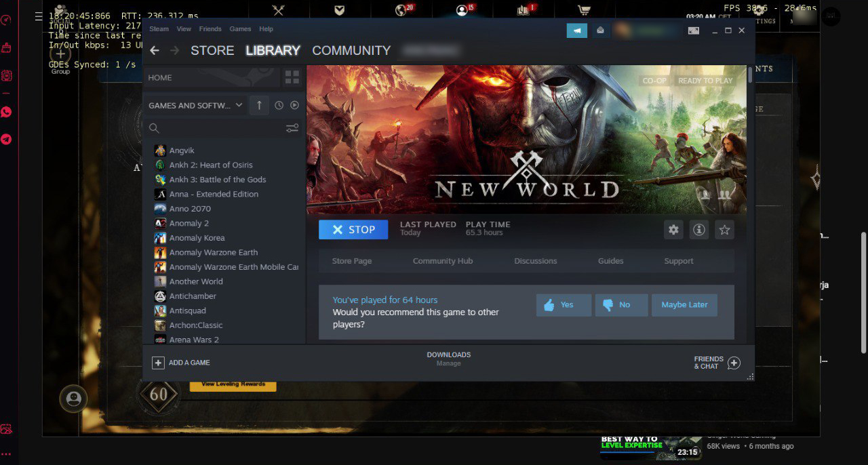Image resolution: width=868 pixels, height=465 pixels.
Task: Open the STORE tab
Action: 212,50
